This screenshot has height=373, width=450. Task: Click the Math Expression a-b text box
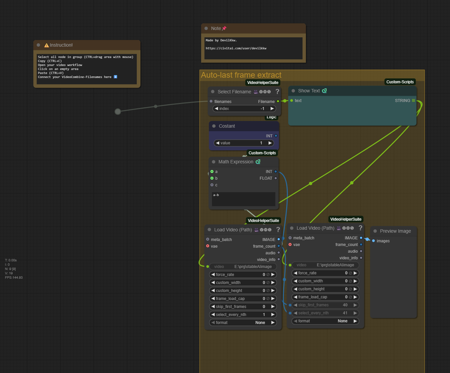coord(244,199)
